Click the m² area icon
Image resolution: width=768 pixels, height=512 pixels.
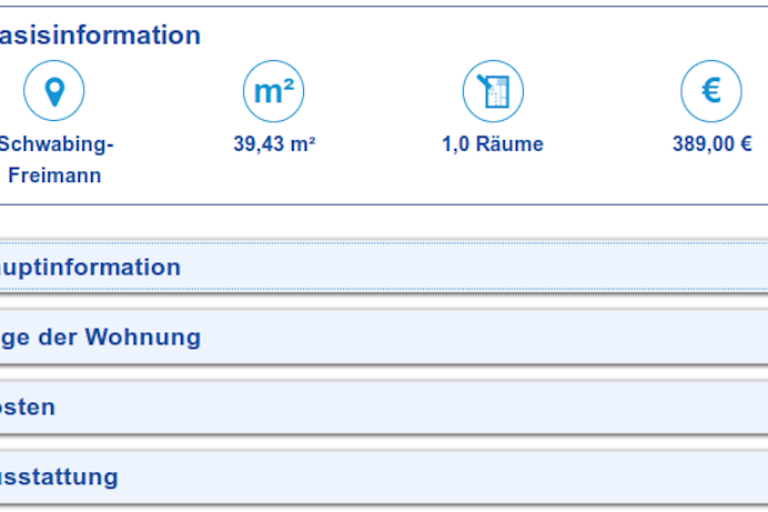coord(273,91)
